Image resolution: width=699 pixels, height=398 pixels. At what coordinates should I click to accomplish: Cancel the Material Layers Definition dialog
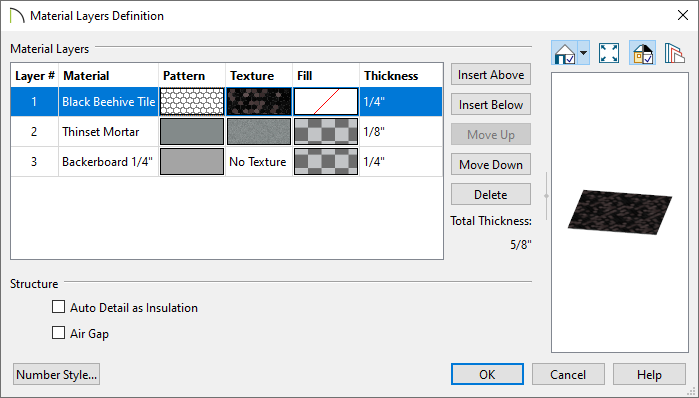click(568, 374)
